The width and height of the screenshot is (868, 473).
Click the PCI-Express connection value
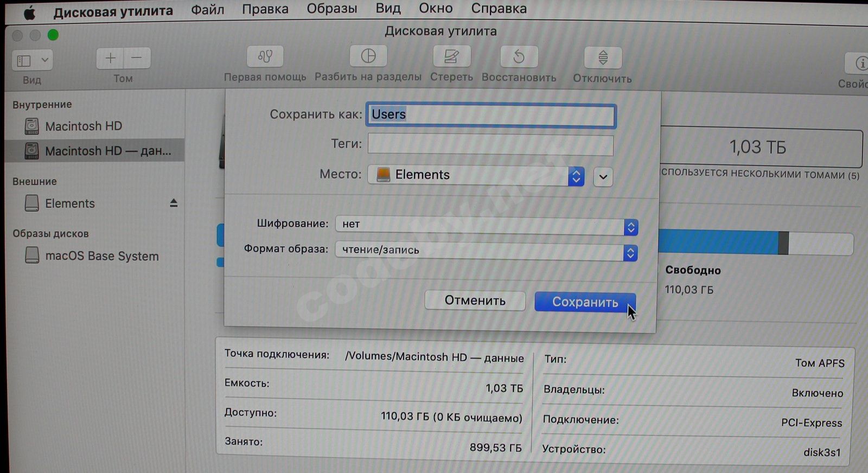[x=812, y=423]
